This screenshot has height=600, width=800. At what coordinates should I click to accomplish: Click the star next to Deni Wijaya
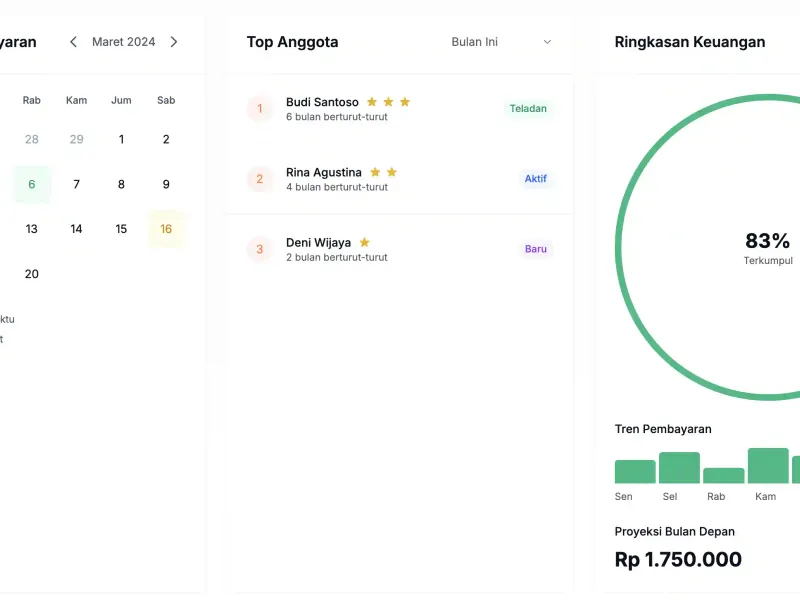click(x=364, y=242)
